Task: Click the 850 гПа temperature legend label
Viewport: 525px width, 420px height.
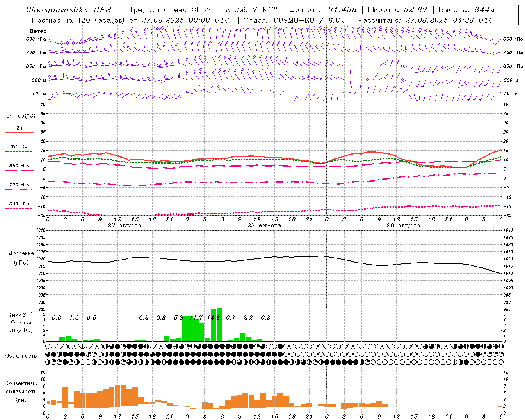Action: [x=19, y=166]
